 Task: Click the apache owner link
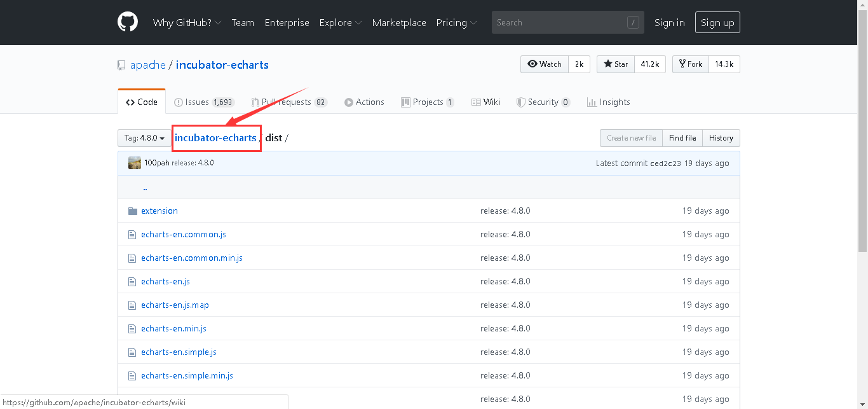click(x=148, y=65)
